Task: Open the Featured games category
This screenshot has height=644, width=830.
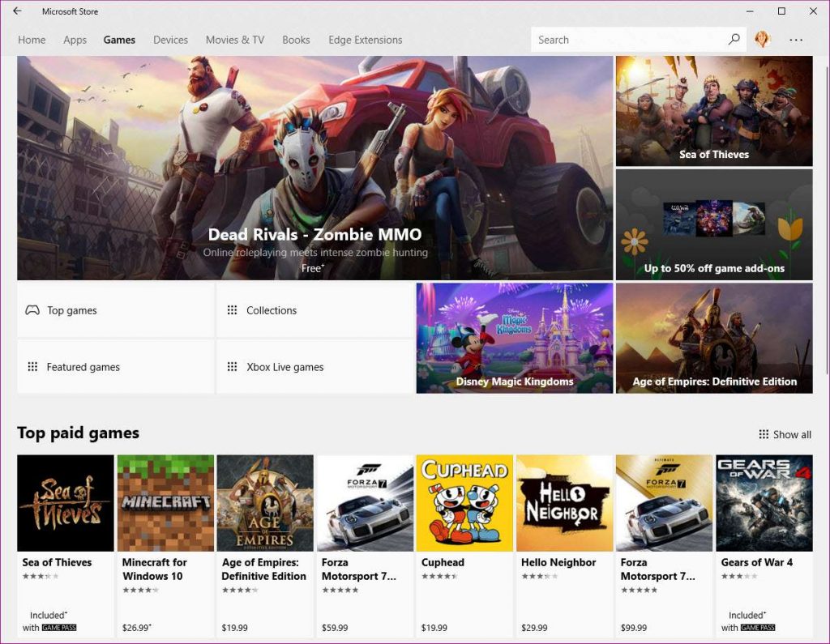Action: (x=115, y=367)
